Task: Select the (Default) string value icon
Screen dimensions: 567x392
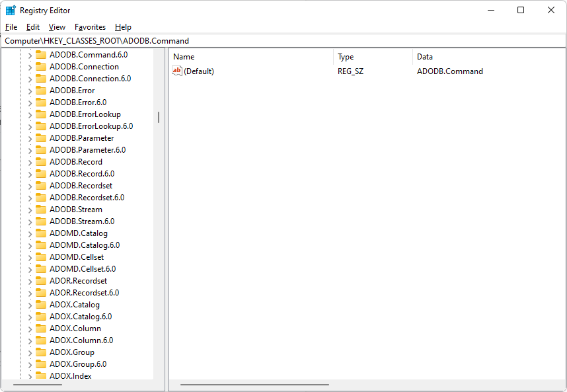Action: (x=177, y=71)
